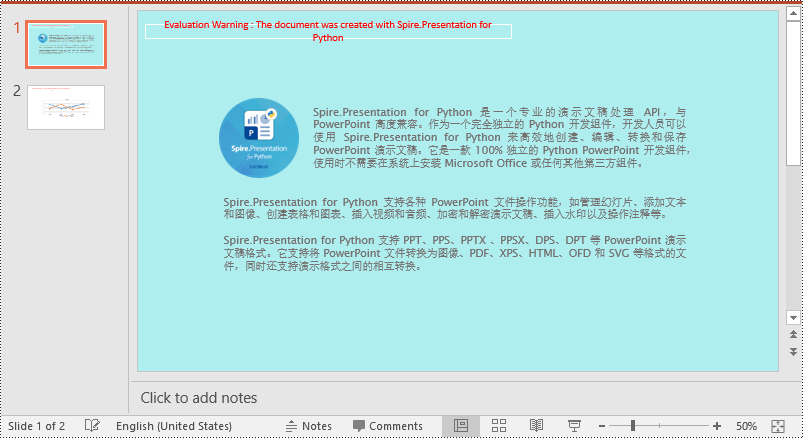Toggle the Notes pane button
The height and width of the screenshot is (438, 803).
[309, 426]
